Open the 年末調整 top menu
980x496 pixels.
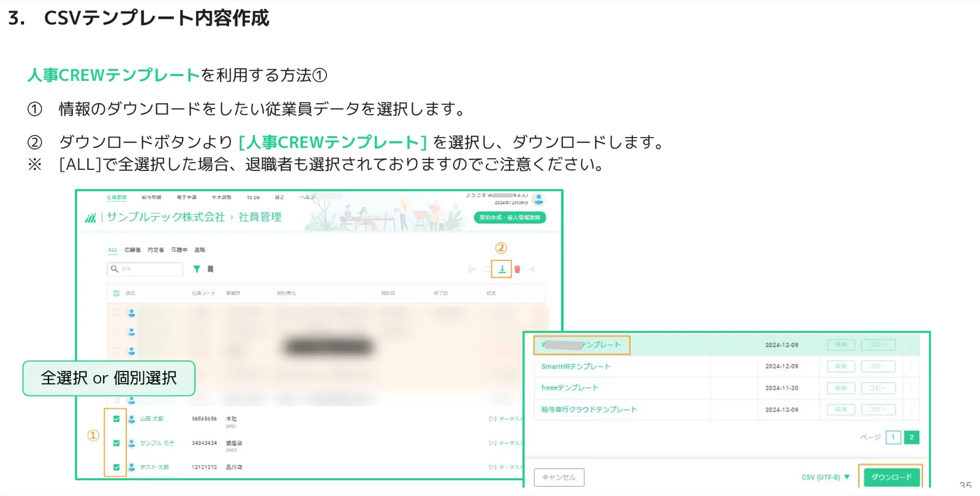coord(222,197)
